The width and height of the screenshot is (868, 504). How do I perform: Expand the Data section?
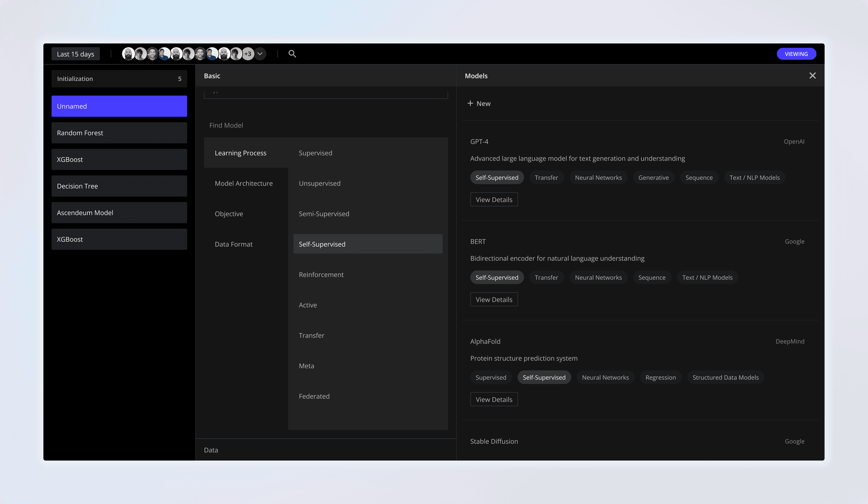click(x=211, y=450)
